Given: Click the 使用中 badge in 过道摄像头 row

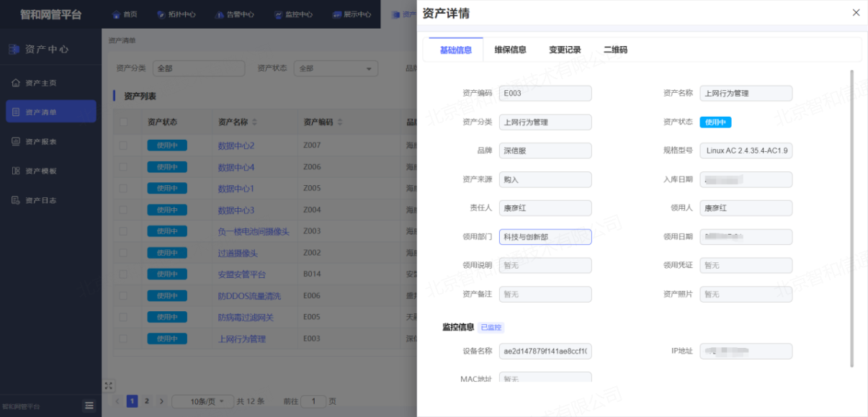Looking at the screenshot, I should point(167,253).
